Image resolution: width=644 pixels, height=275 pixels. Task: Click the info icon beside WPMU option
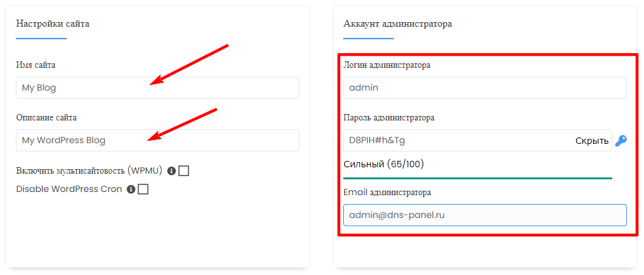[171, 171]
